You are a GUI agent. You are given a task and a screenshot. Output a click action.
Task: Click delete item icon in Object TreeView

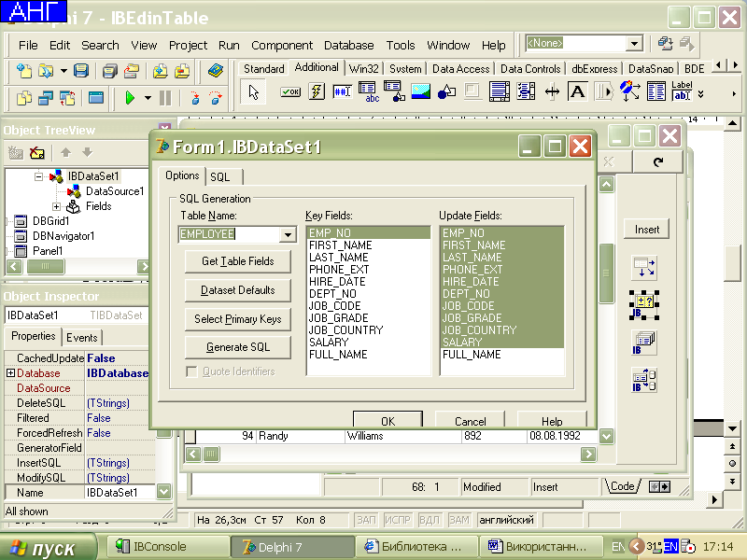pos(37,153)
